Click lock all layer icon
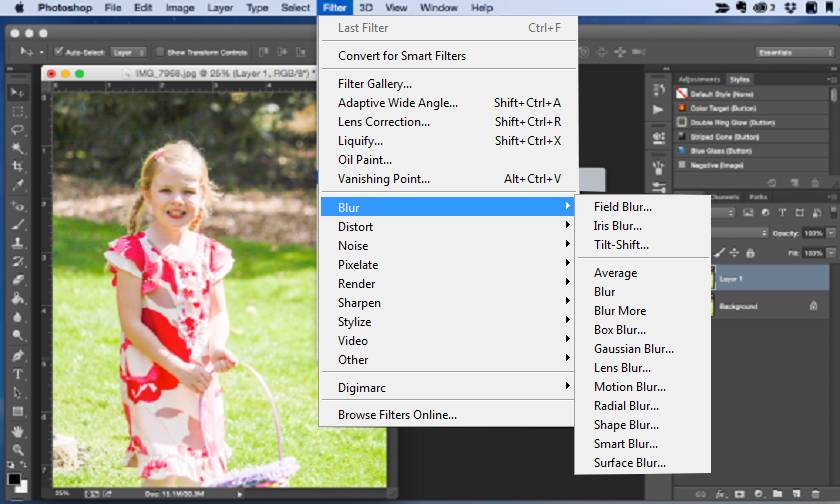This screenshot has height=504, width=840. point(751,252)
